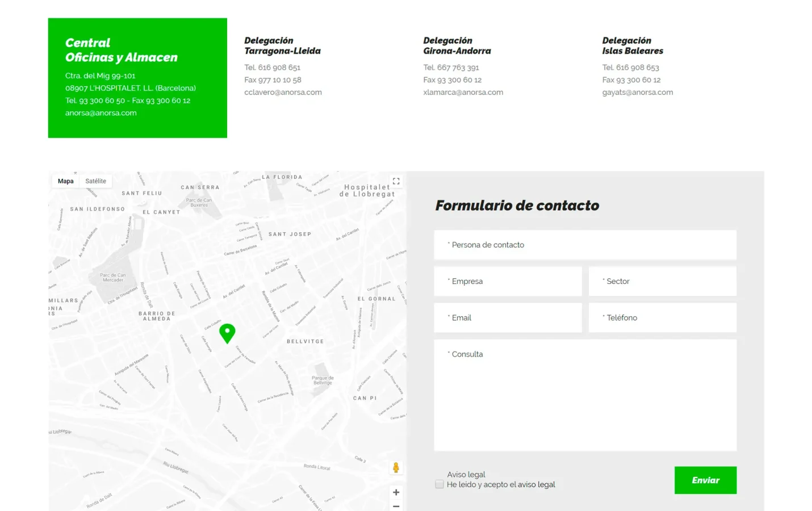
Task: Focus the Teléfono input field
Action: (x=662, y=317)
